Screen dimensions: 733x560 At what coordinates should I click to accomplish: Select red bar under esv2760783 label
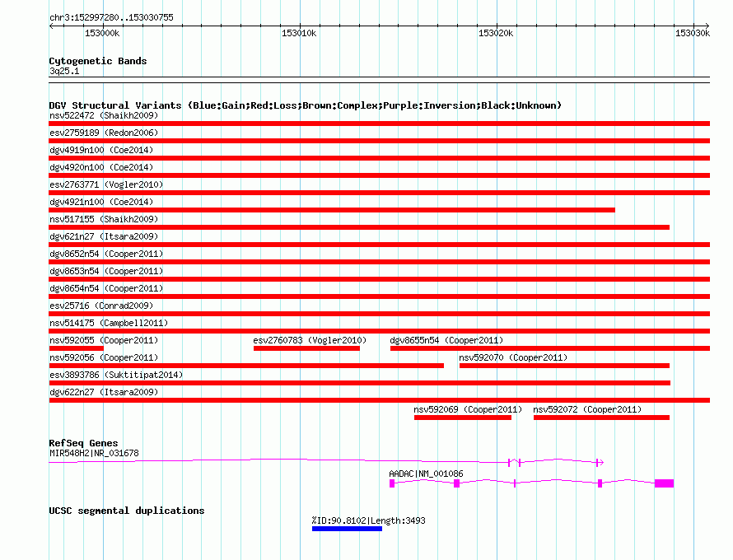pos(306,348)
